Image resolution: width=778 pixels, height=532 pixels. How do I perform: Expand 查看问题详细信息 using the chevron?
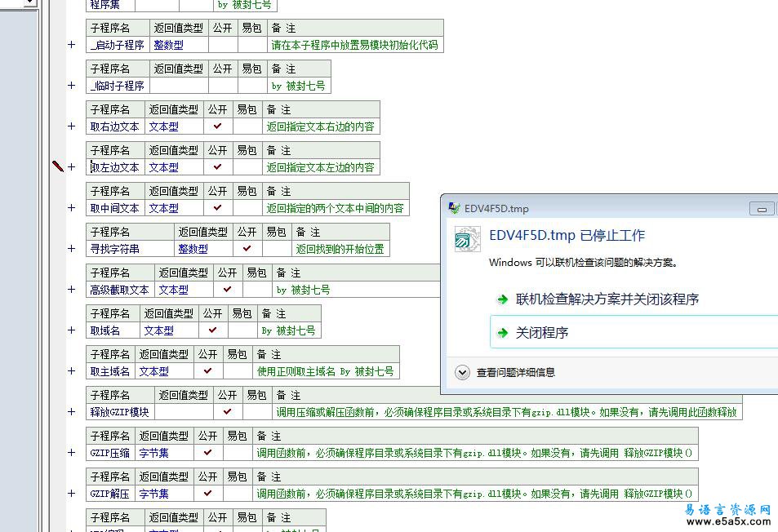point(462,372)
